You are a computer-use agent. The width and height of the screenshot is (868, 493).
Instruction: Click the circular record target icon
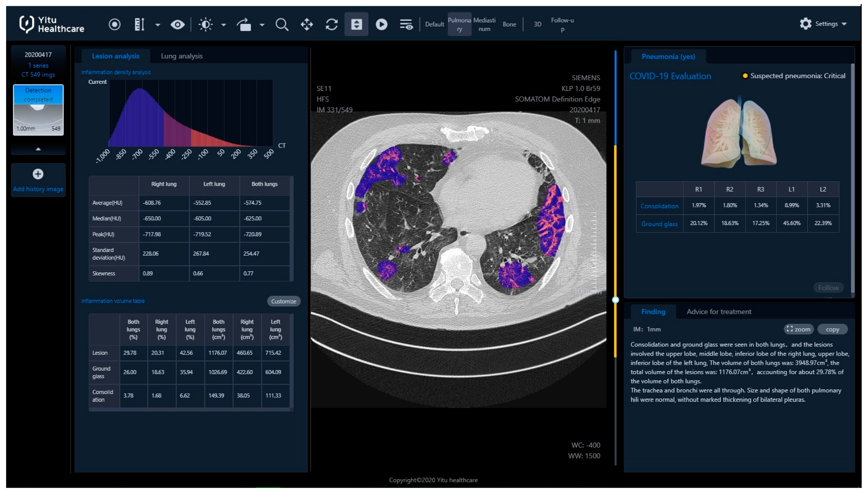114,24
